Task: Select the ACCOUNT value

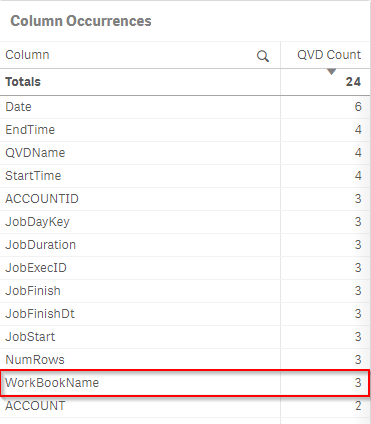Action: point(35,406)
